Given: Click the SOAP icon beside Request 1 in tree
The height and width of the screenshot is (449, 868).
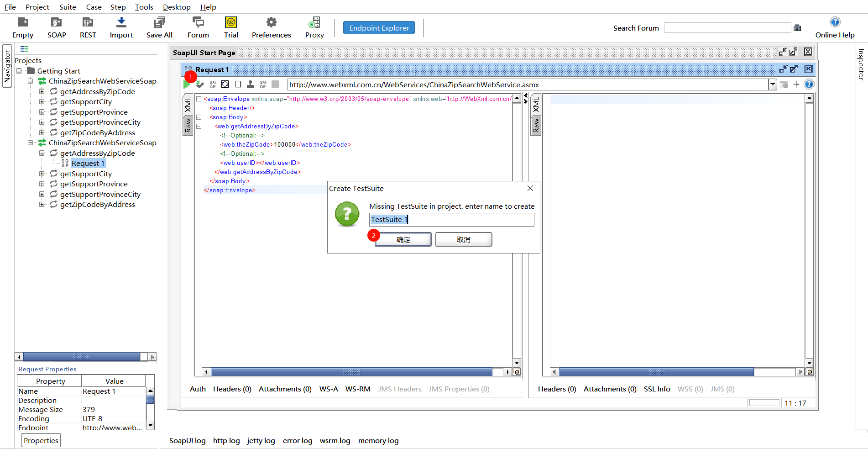Looking at the screenshot, I should point(65,163).
